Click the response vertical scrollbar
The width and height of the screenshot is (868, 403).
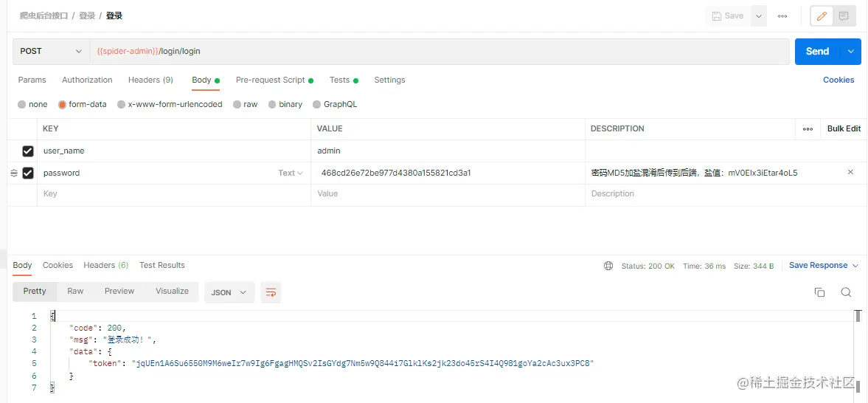tap(858, 351)
